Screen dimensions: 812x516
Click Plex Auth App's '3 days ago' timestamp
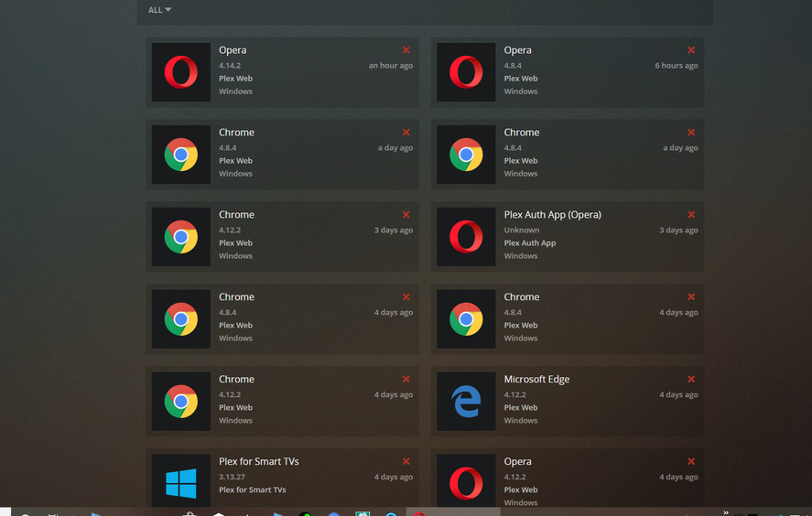point(678,231)
